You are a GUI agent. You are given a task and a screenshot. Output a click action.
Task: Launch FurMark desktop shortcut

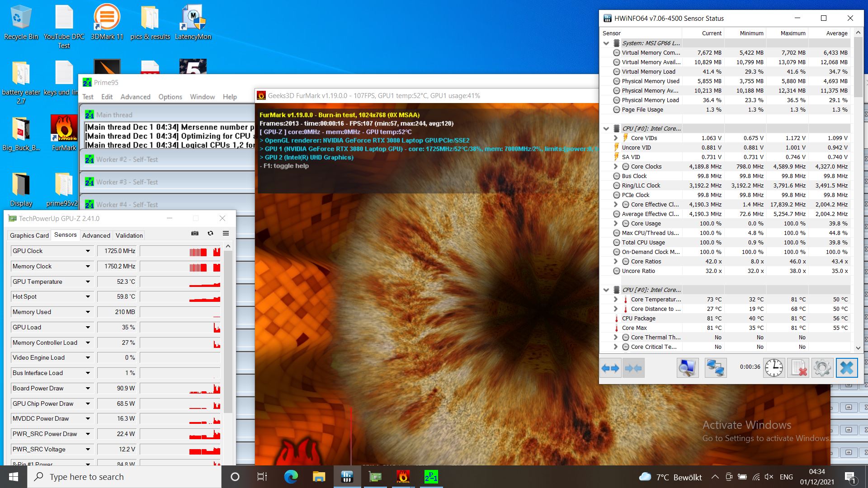pos(64,133)
